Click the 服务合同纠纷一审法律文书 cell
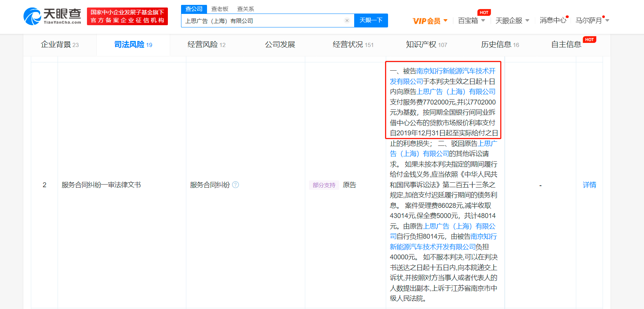The width and height of the screenshot is (644, 309). pos(101,185)
